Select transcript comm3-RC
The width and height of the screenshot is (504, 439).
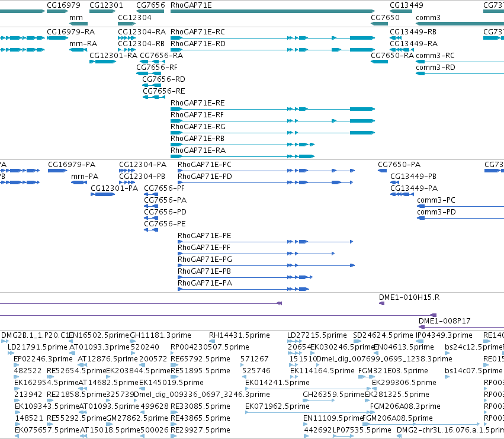pyautogui.click(x=435, y=56)
